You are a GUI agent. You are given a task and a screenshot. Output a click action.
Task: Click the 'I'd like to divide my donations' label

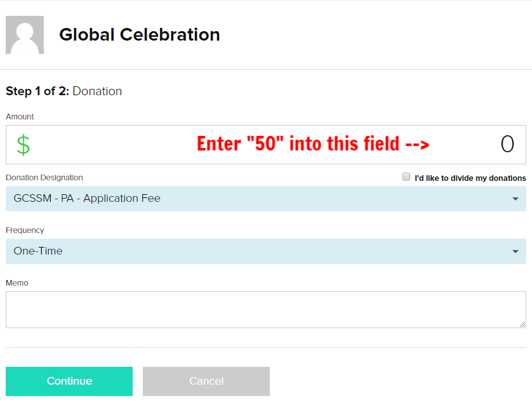coord(470,178)
